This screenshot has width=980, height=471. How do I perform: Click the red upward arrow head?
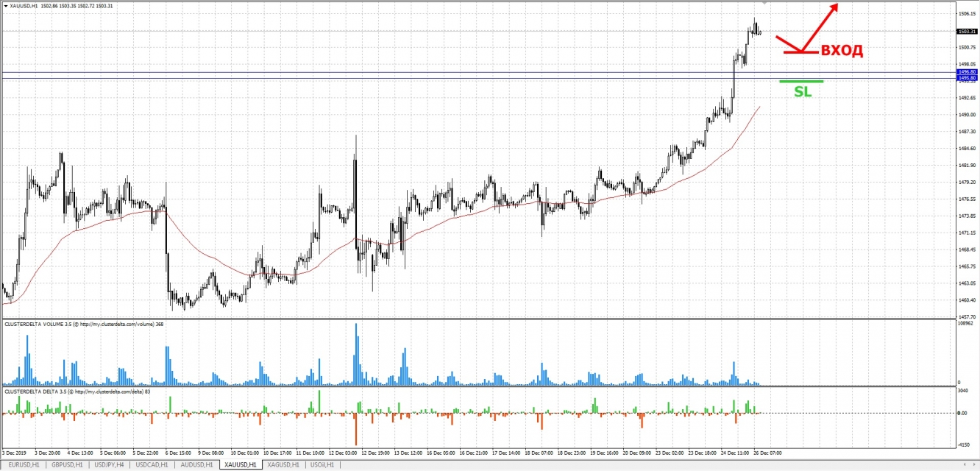tap(834, 8)
